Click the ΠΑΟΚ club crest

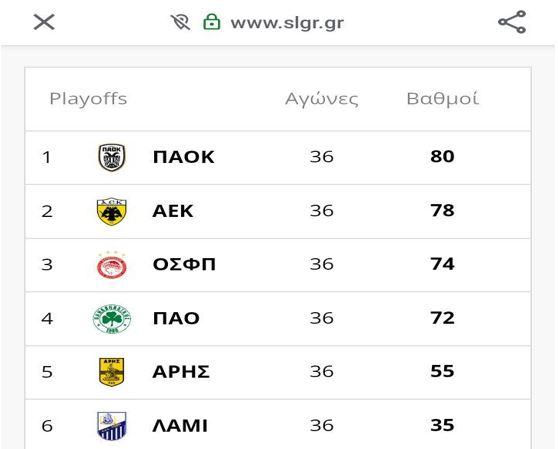click(112, 157)
